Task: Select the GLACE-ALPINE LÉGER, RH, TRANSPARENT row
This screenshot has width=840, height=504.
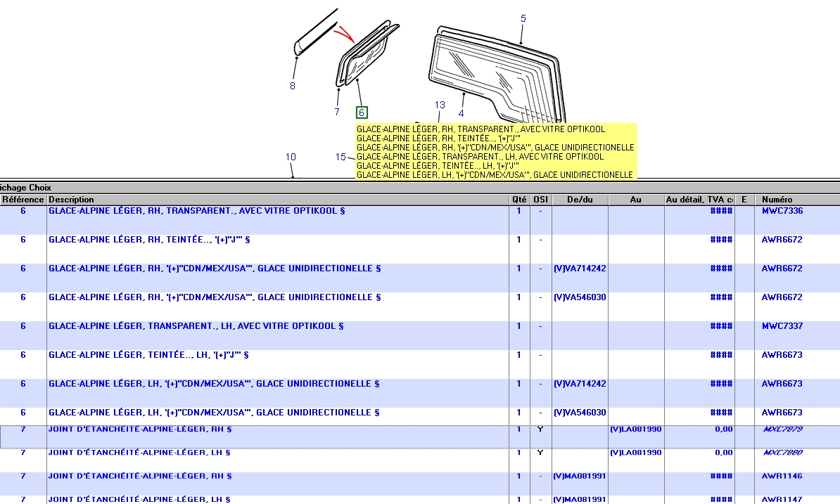Action: [x=197, y=211]
